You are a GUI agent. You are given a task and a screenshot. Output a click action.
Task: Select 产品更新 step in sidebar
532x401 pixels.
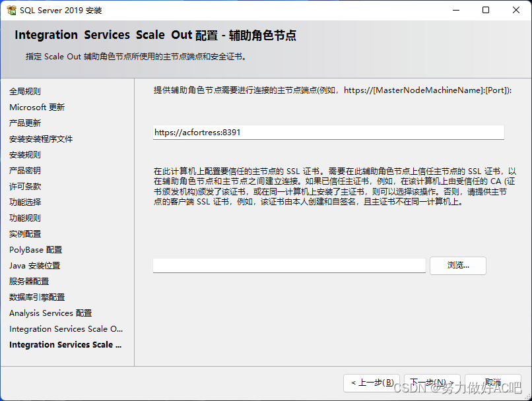click(25, 123)
